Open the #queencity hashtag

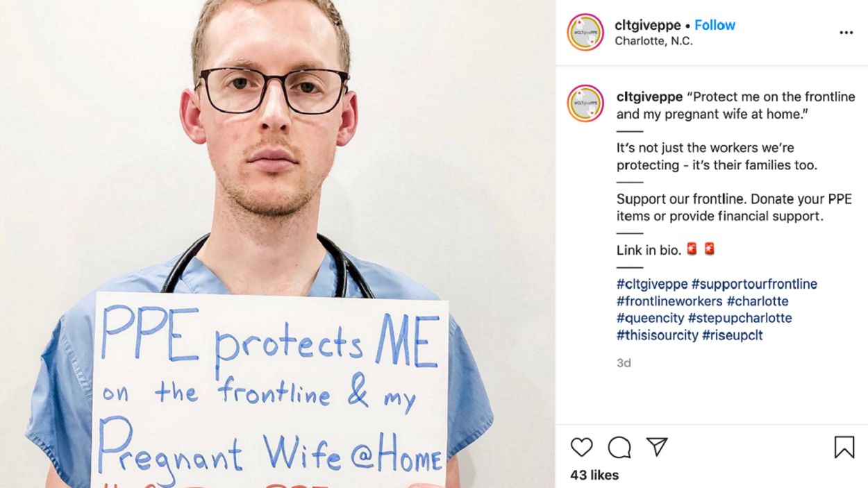coord(650,318)
